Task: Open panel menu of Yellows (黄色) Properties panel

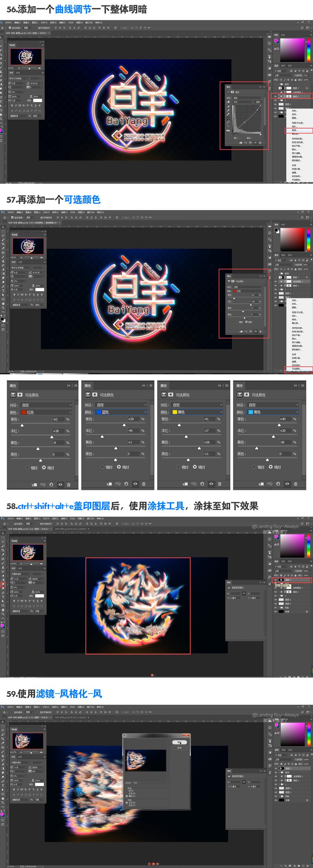Action: coord(227,385)
